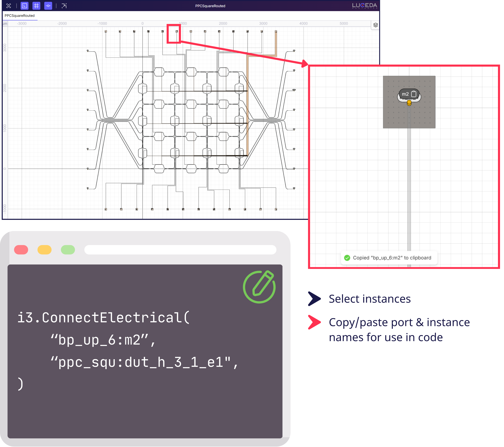Switch to the PPCSquareRouted tab
Viewport: 504px width, 447px height.
[x=20, y=16]
